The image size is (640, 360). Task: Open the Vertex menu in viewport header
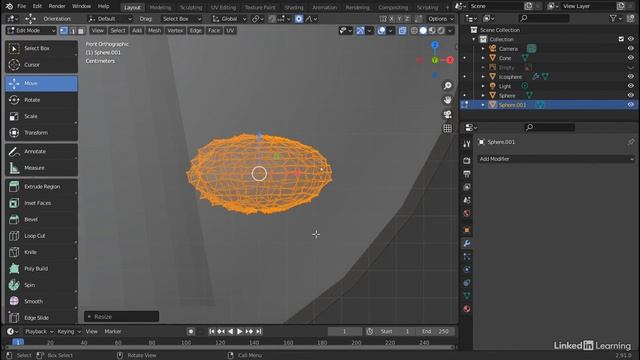click(x=175, y=31)
